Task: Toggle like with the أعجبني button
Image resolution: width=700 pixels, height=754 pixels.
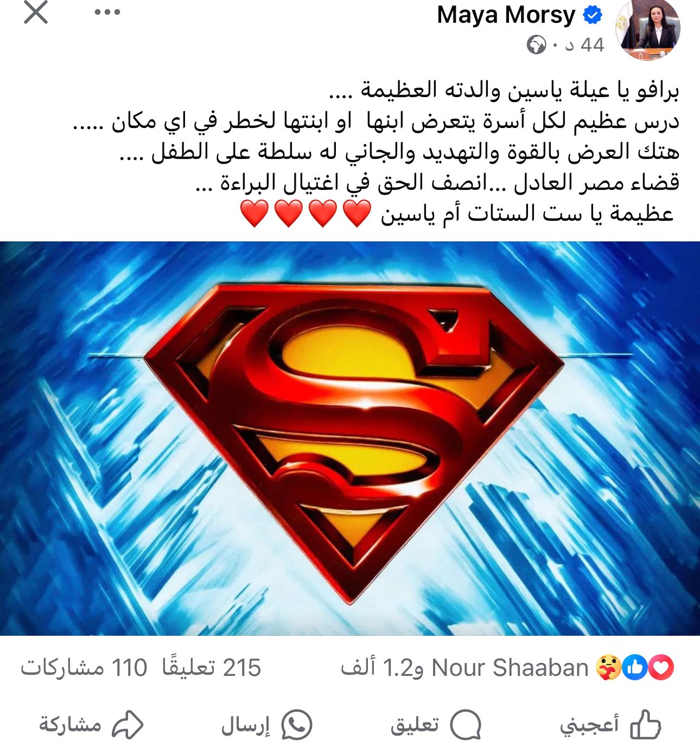Action: pos(610,725)
